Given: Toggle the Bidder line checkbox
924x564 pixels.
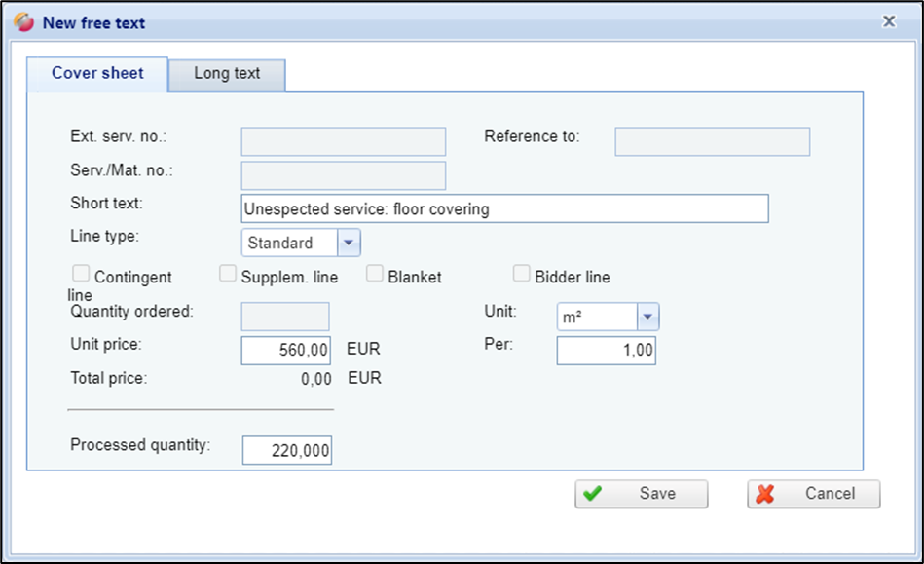Looking at the screenshot, I should 522,275.
